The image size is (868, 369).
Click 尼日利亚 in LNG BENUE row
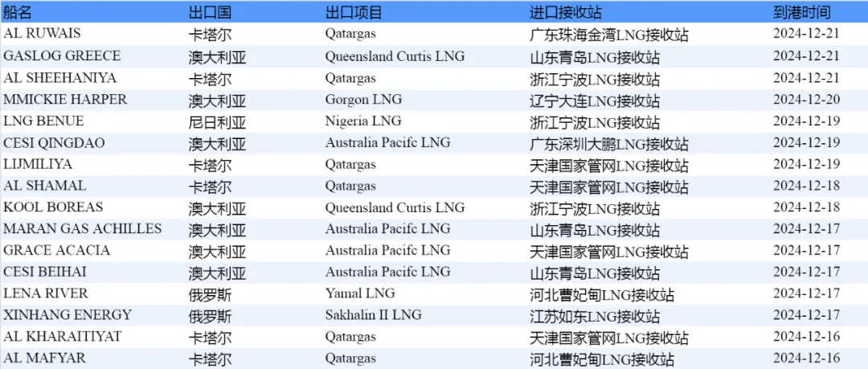tap(217, 122)
